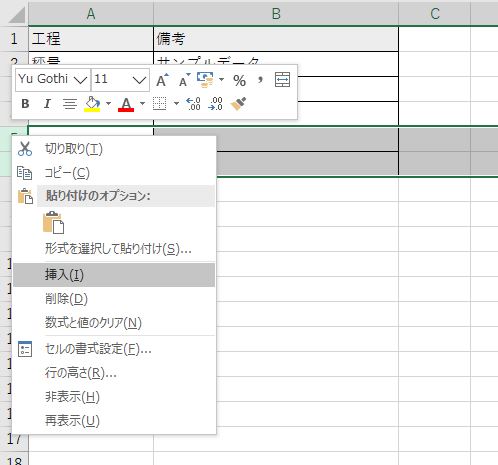Click the accounting number format icon
498x465 pixels.
[205, 80]
